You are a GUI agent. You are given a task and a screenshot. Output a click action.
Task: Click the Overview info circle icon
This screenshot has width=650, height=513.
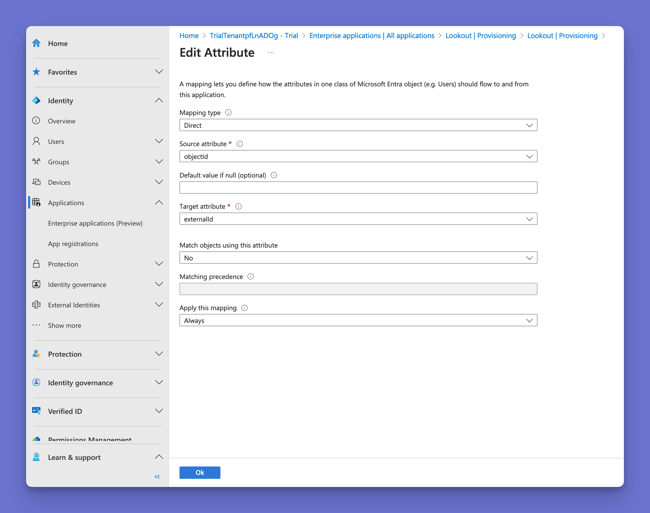pyautogui.click(x=36, y=121)
